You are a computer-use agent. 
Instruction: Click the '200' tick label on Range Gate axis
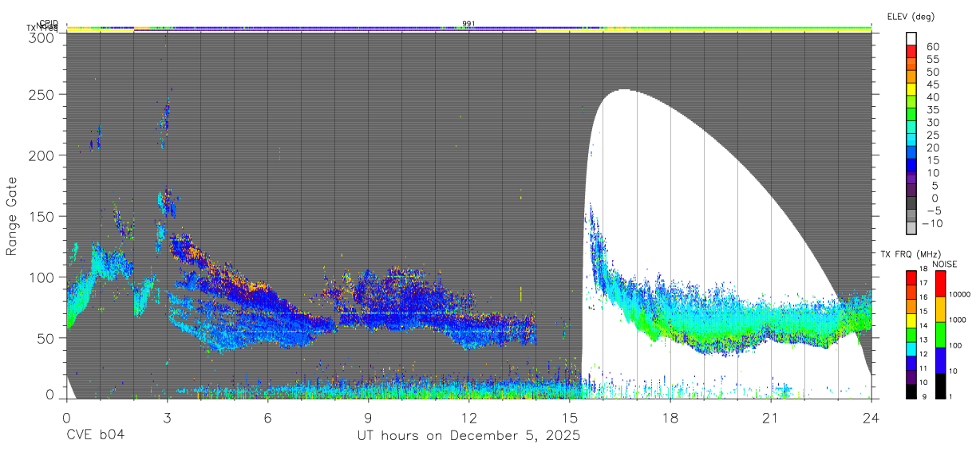(x=41, y=155)
